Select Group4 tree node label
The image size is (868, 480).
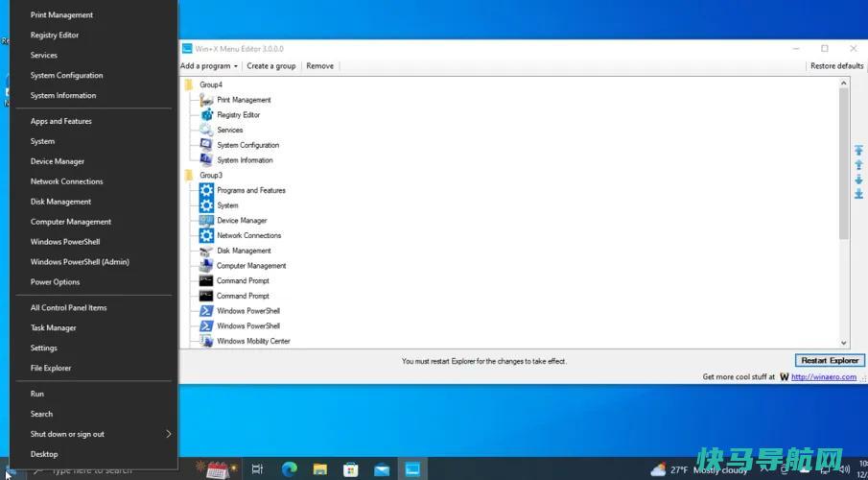pos(211,84)
